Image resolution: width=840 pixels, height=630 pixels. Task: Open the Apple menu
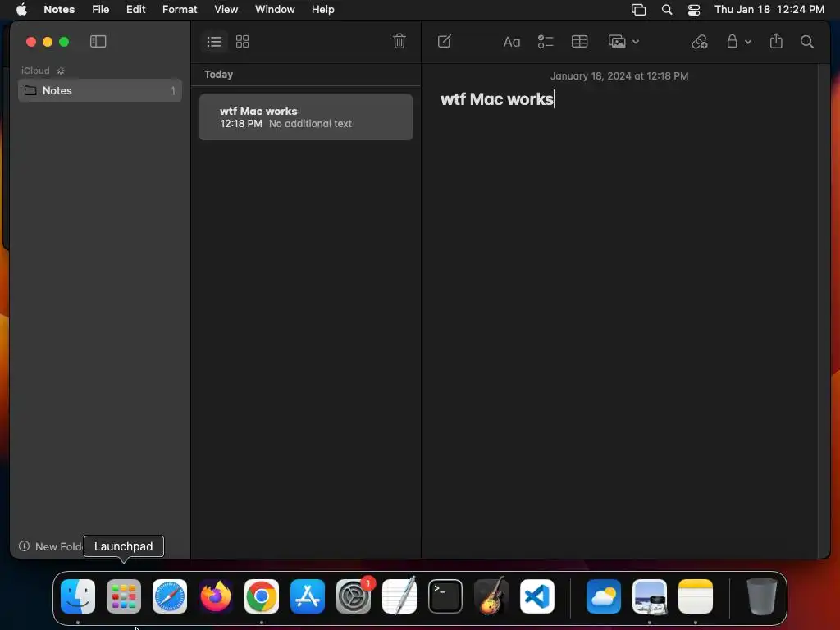[21, 9]
